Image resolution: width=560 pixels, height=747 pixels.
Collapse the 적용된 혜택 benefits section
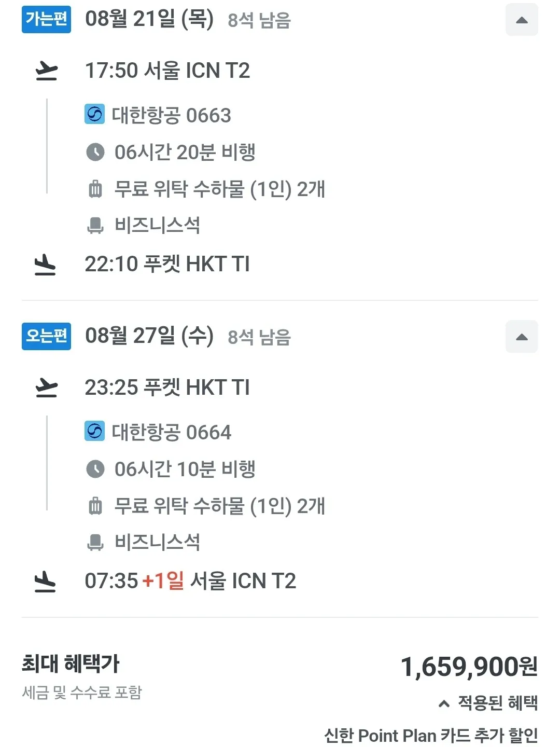[444, 704]
